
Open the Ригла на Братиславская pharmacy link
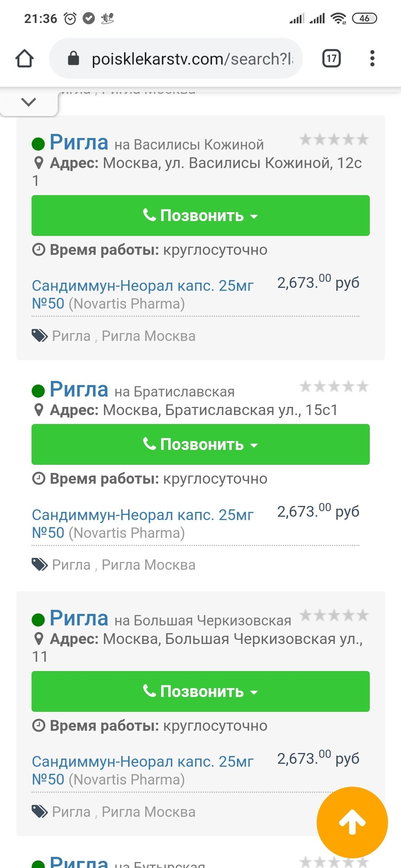pos(79,389)
